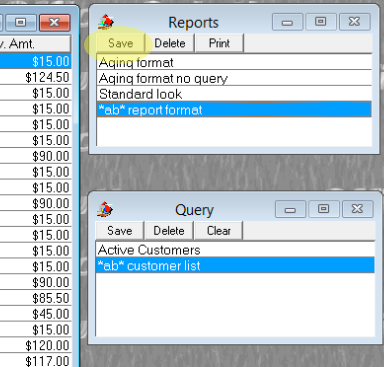
Task: Close the Reports window
Action: click(354, 22)
